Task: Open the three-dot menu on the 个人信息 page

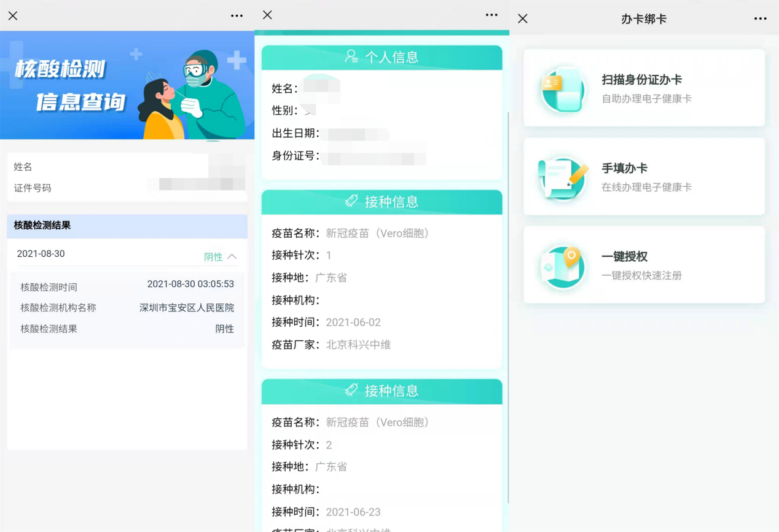Action: coord(491,15)
